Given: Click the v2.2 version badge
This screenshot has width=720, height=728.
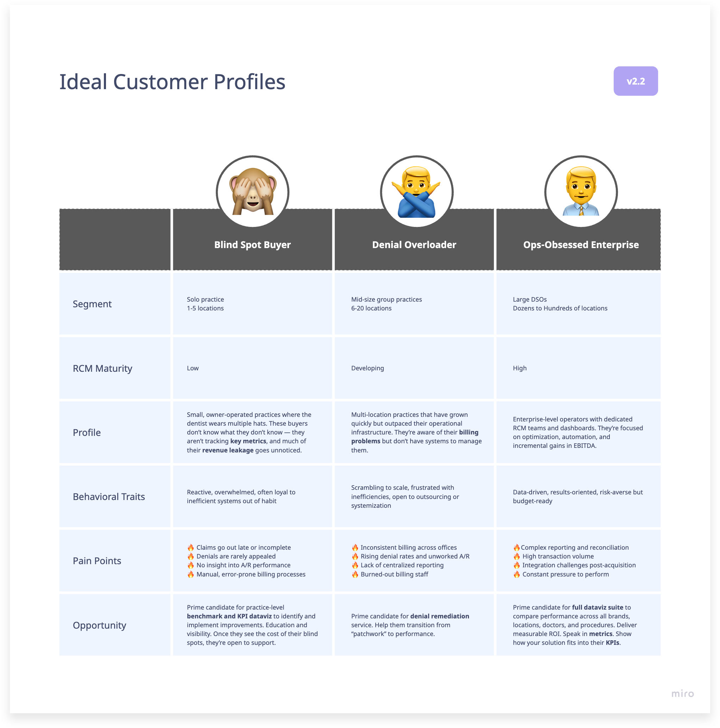Looking at the screenshot, I should tap(635, 81).
